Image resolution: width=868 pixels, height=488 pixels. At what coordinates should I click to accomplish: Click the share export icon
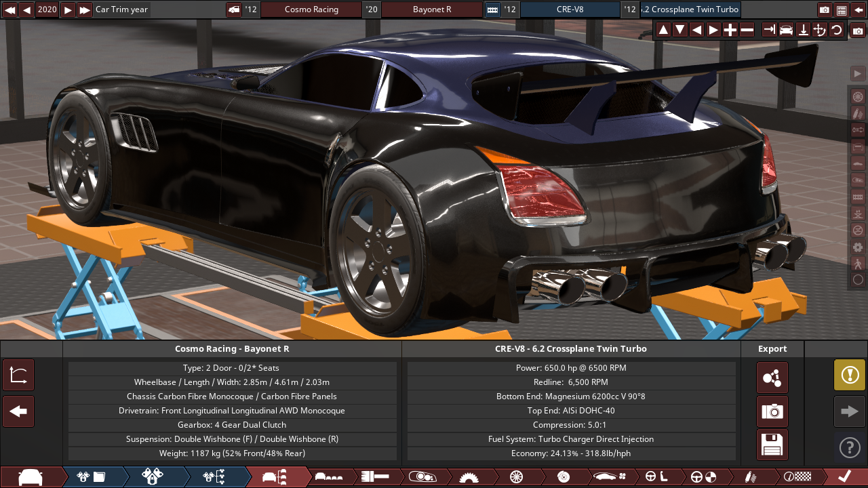coord(772,378)
